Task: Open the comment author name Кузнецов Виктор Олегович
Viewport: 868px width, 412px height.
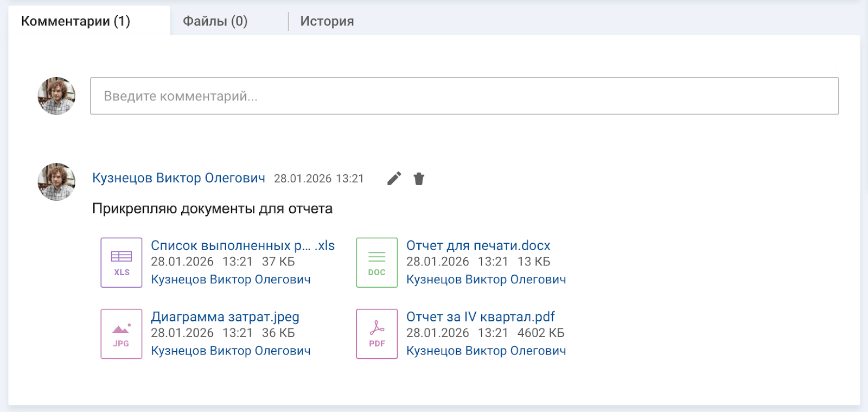Action: pos(178,178)
